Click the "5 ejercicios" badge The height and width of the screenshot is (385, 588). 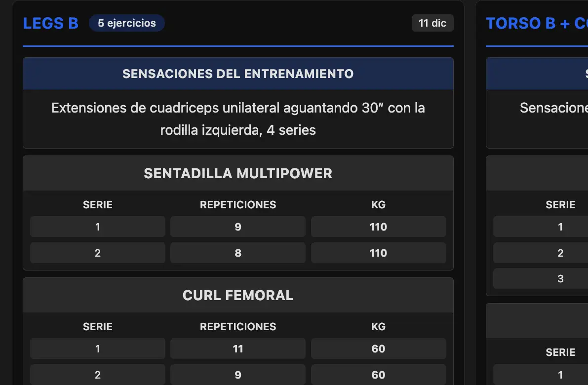pos(127,23)
